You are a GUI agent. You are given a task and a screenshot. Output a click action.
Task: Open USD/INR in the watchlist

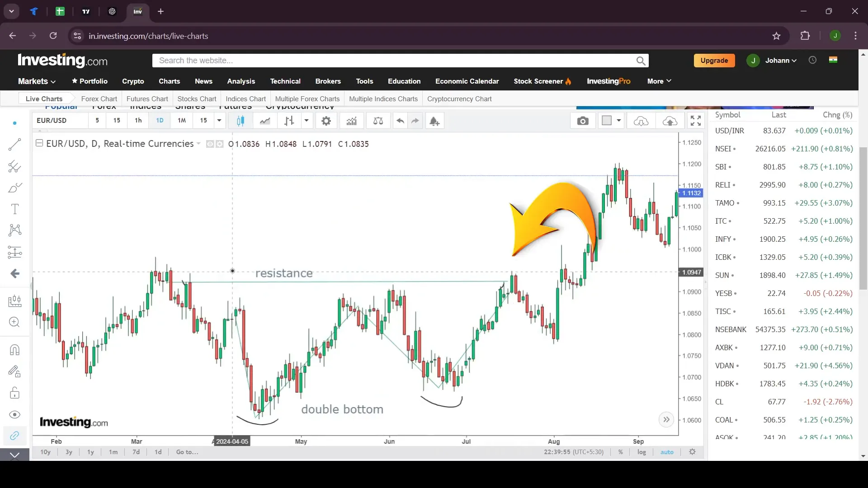point(783,131)
